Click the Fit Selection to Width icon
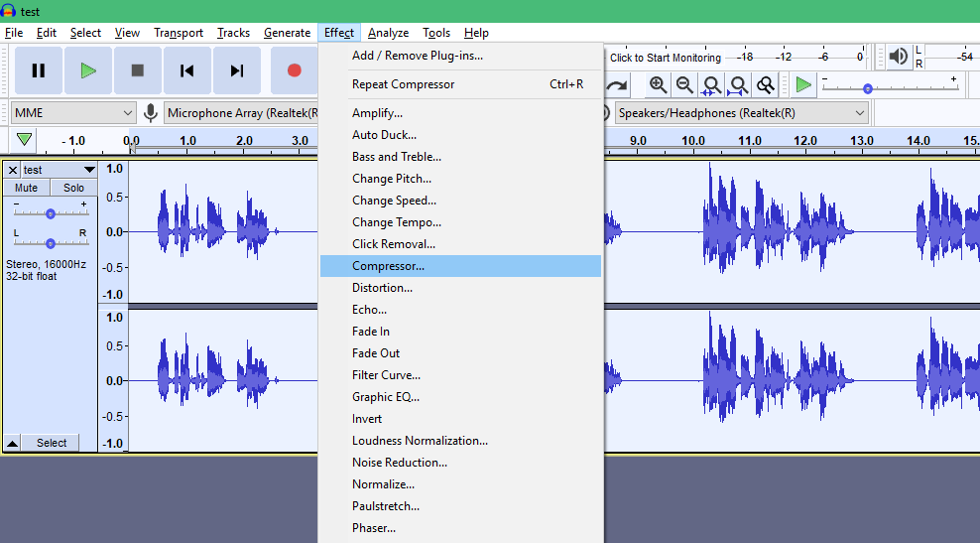Viewport: 980px width, 543px height. tap(711, 85)
